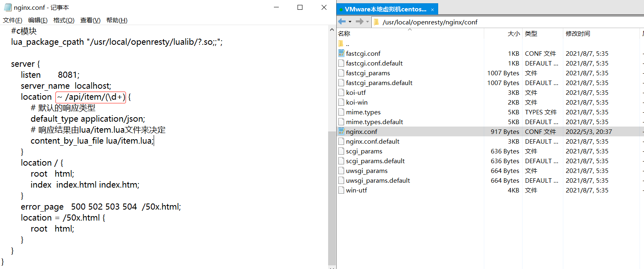Select the nginx.conf.default file icon
Screen dimensions: 644x269
(x=341, y=141)
